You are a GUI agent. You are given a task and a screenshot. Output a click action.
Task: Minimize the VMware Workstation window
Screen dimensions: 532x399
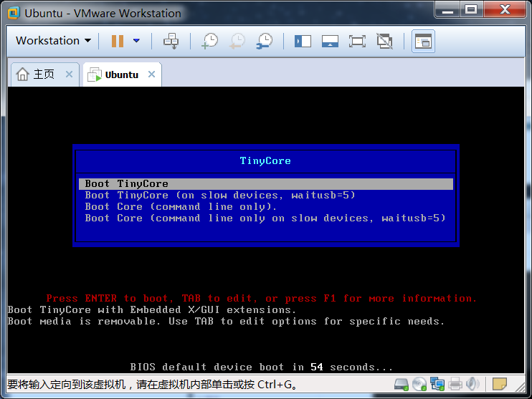447,9
